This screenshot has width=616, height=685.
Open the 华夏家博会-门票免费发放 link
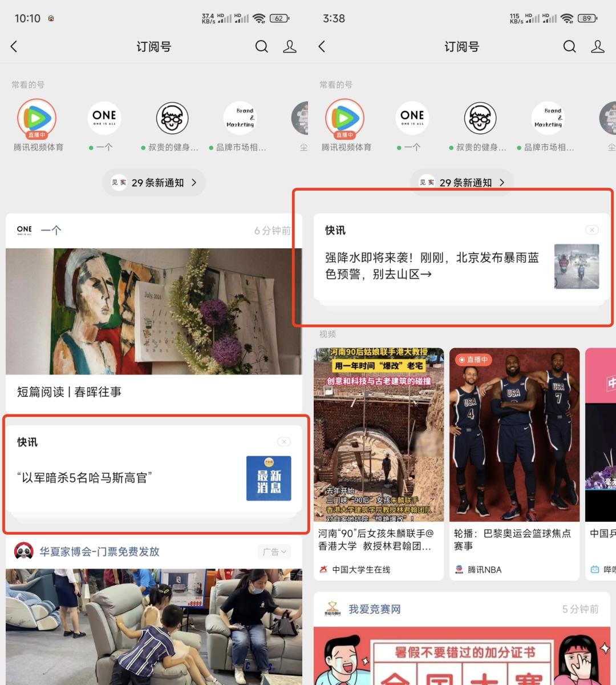coord(99,551)
